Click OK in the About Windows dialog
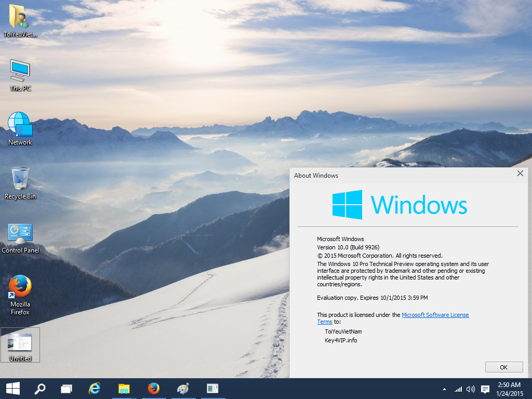 tap(503, 367)
